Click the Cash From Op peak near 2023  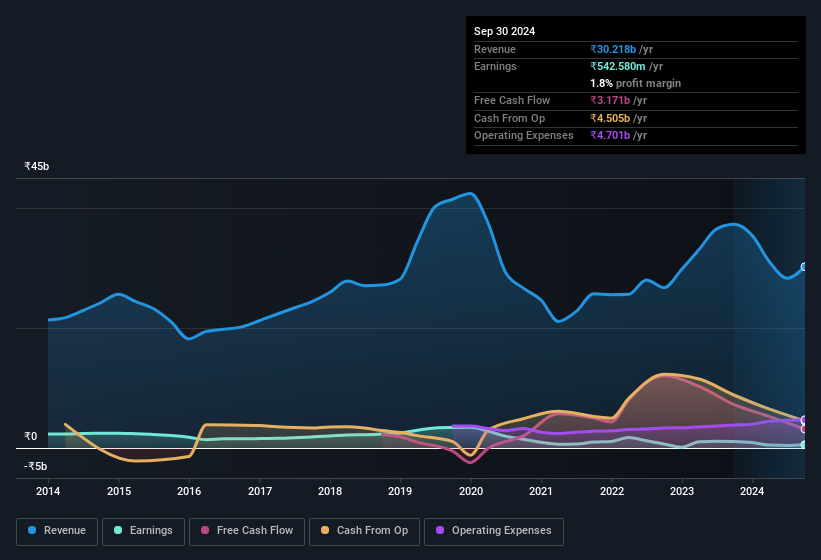point(664,374)
